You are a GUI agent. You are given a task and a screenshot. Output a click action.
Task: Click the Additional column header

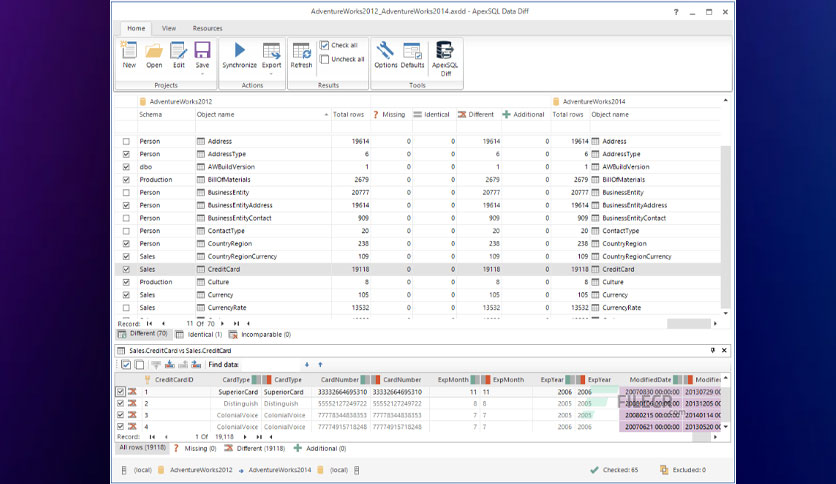coord(523,115)
